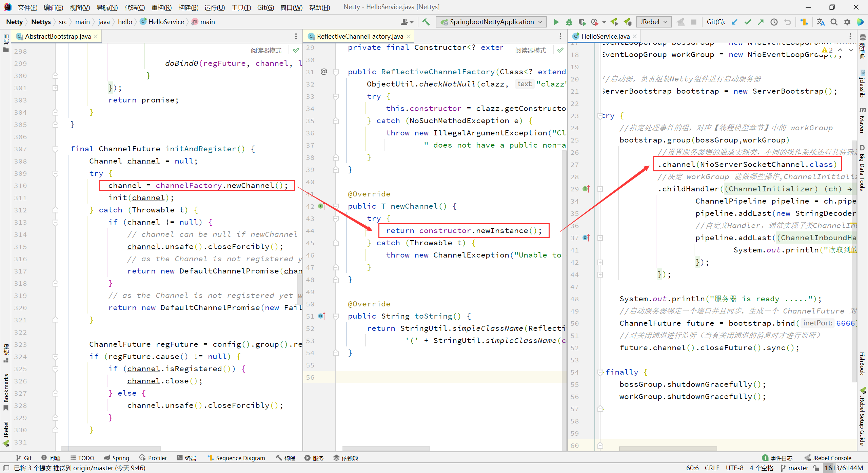The height and width of the screenshot is (473, 868).
Task: Click Git push arrow icon
Action: [761, 22]
